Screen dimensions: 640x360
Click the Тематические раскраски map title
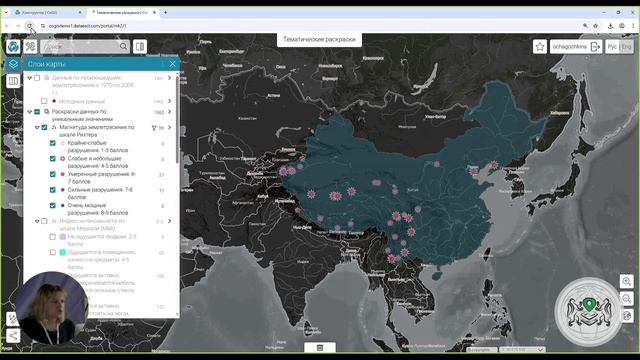[x=319, y=40]
